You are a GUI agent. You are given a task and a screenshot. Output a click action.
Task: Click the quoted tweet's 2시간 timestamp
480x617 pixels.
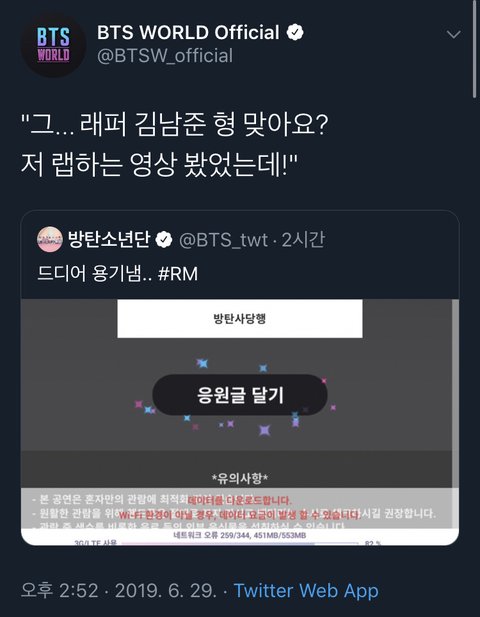303,240
